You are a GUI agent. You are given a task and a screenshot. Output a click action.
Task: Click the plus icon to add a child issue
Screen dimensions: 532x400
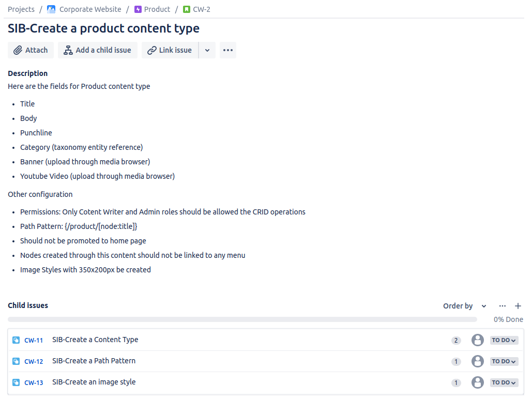(x=518, y=306)
